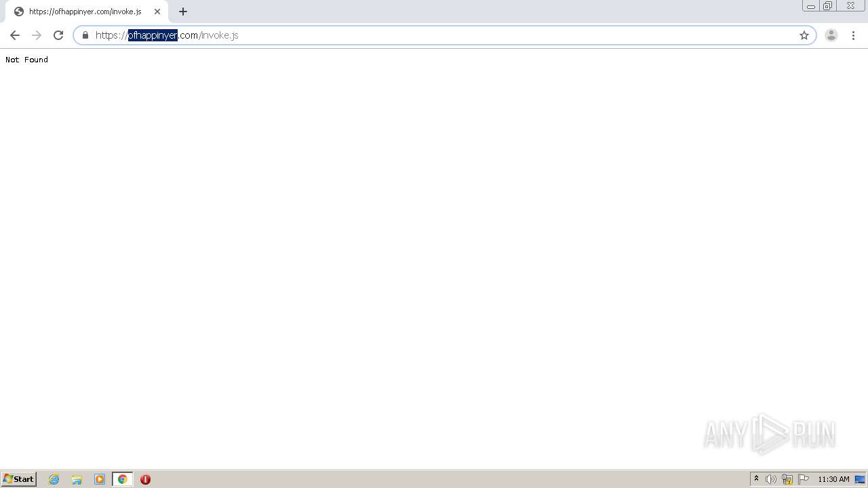
Task: Click the Show desktop tray button
Action: [860, 479]
